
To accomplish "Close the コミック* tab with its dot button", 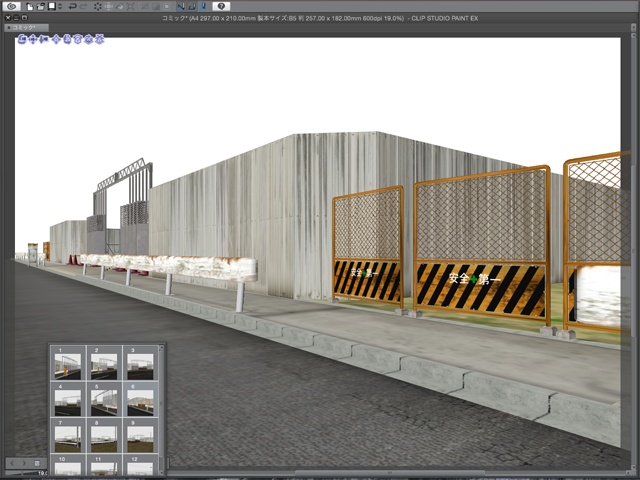I will tap(9, 28).
